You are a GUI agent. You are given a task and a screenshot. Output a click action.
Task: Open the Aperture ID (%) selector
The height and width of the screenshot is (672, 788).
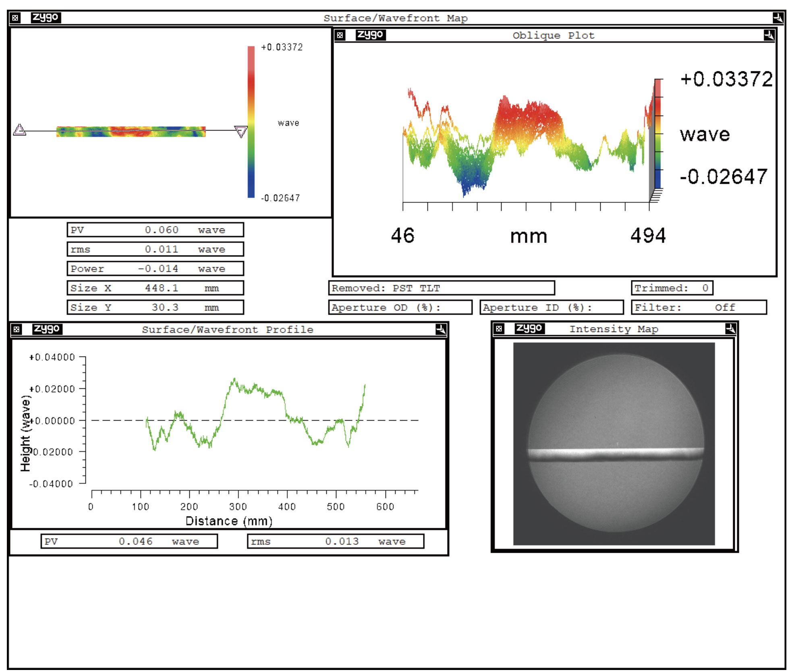(x=551, y=307)
